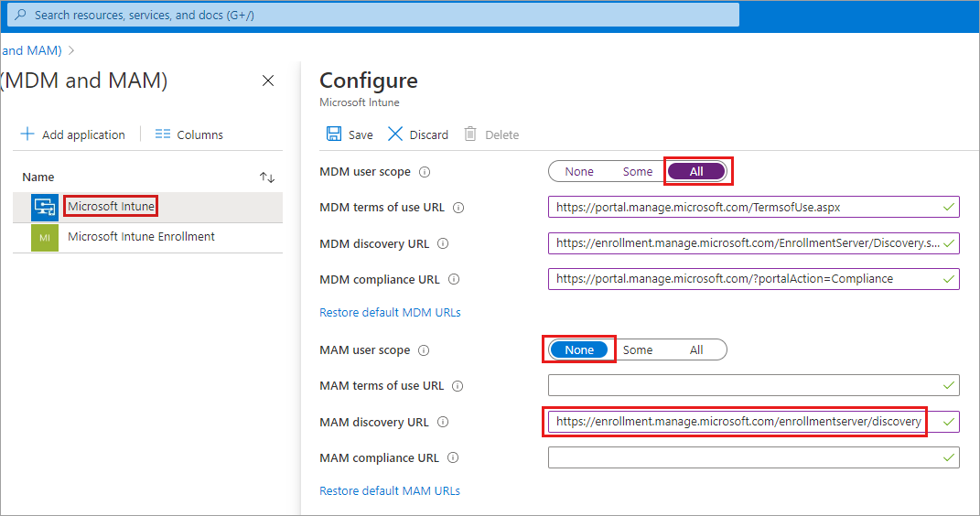Image resolution: width=980 pixels, height=516 pixels.
Task: Click the Save button label
Action: (361, 134)
